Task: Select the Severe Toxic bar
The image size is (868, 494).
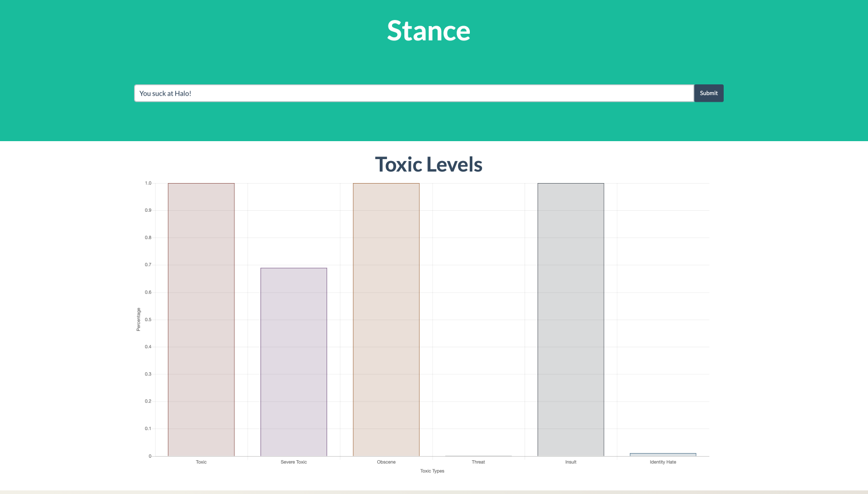Action: pos(294,362)
